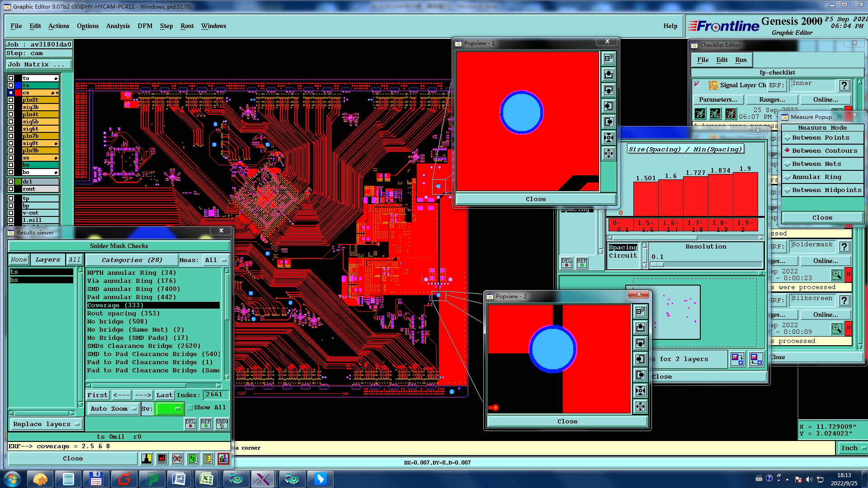Toggle visibility box for layer 'cs'

[x=11, y=93]
